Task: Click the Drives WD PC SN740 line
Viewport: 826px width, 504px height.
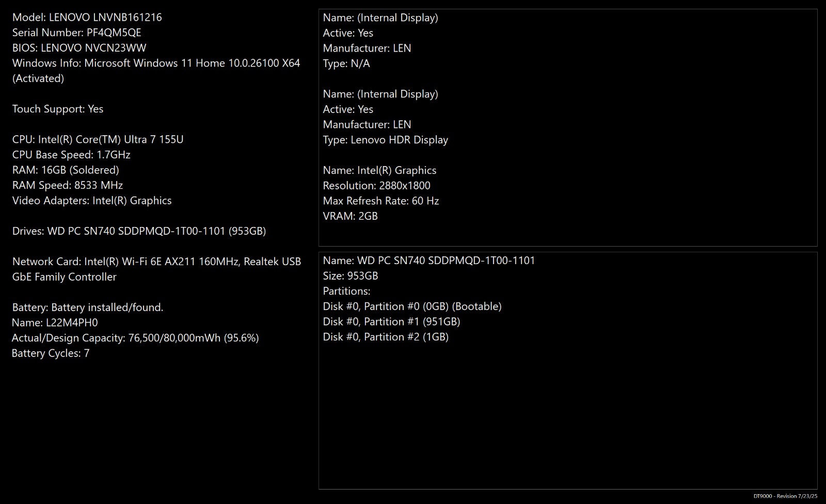Action: click(139, 231)
